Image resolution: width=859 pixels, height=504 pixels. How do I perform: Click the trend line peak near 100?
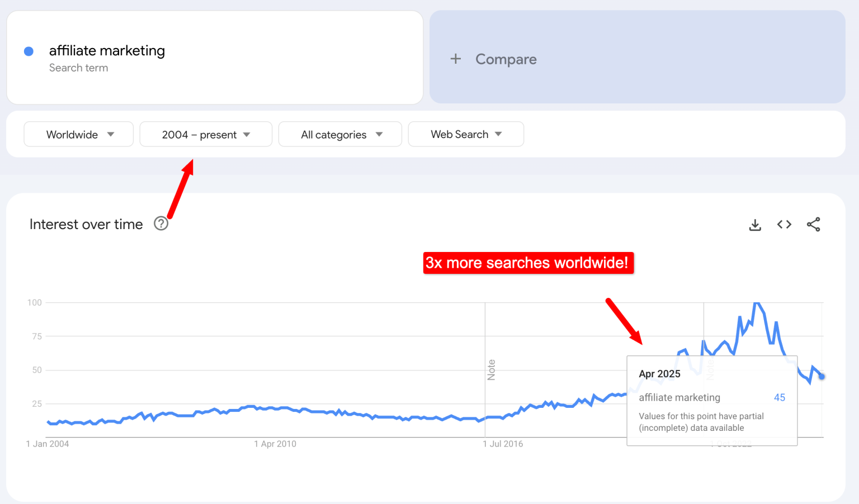[758, 304]
